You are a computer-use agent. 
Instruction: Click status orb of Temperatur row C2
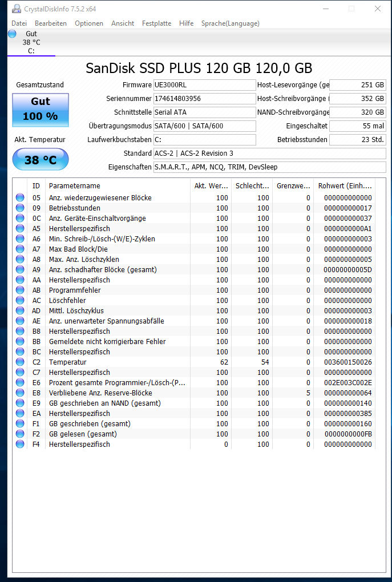(x=19, y=362)
